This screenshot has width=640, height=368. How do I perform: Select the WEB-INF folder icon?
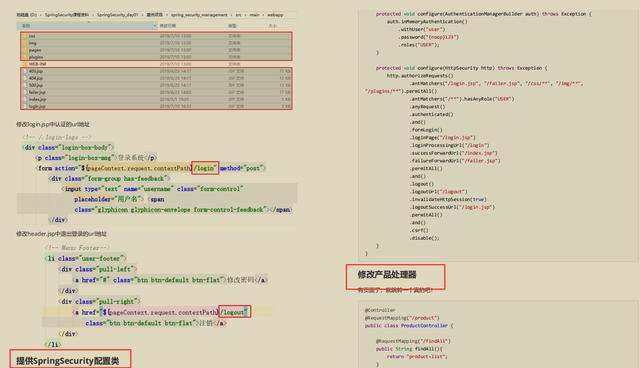pos(25,64)
